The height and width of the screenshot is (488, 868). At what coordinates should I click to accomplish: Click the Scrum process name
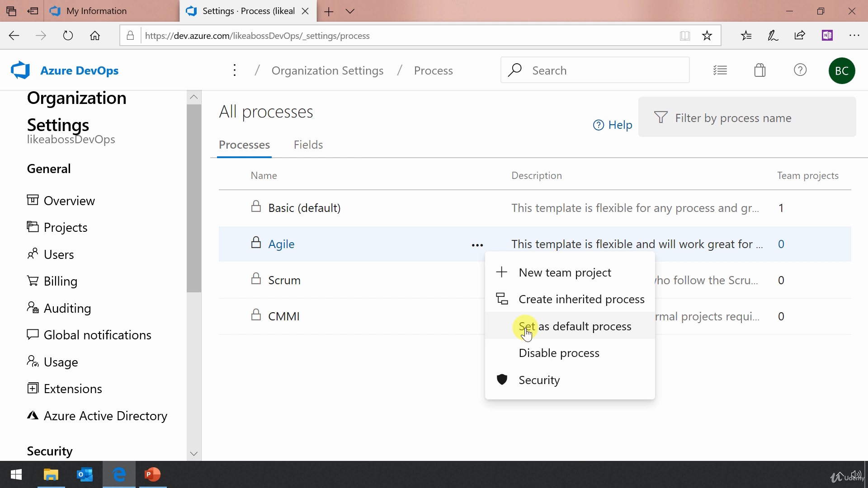(284, 280)
